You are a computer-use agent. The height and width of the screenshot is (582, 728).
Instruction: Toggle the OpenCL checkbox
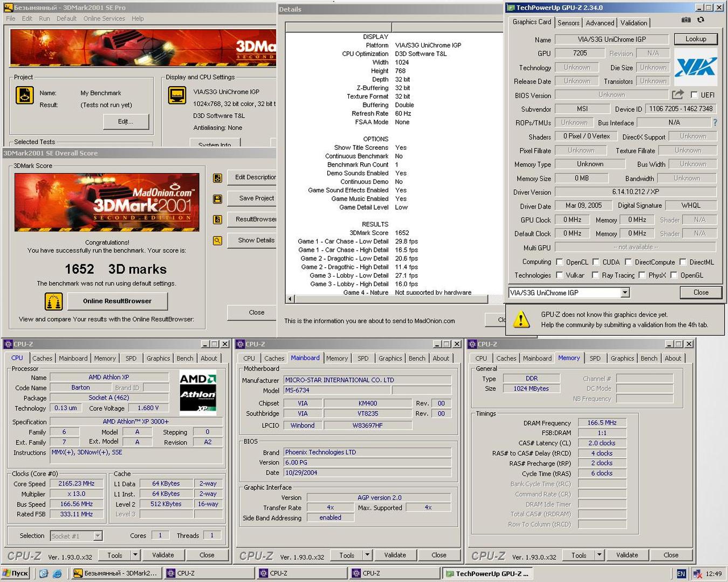[559, 262]
